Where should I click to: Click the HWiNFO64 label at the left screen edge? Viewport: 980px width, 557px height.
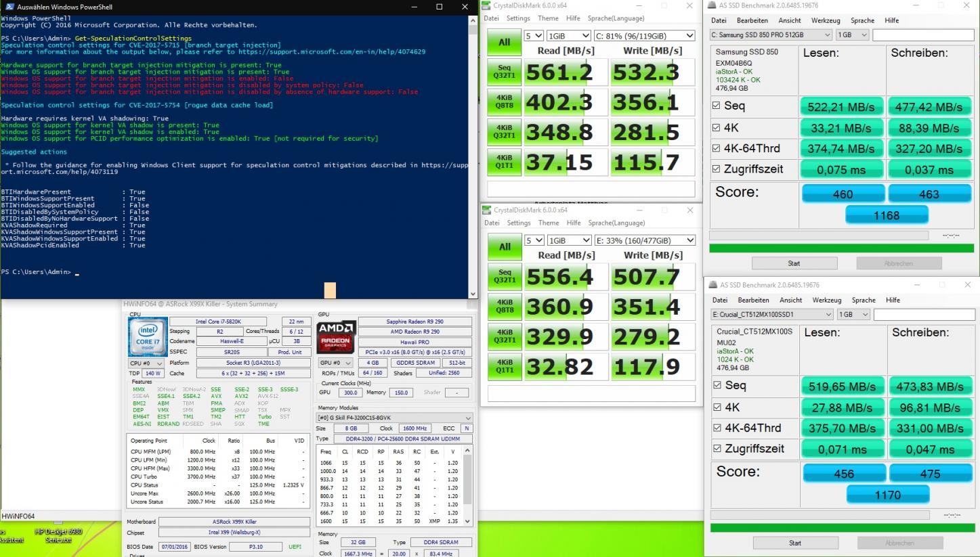[x=18, y=516]
